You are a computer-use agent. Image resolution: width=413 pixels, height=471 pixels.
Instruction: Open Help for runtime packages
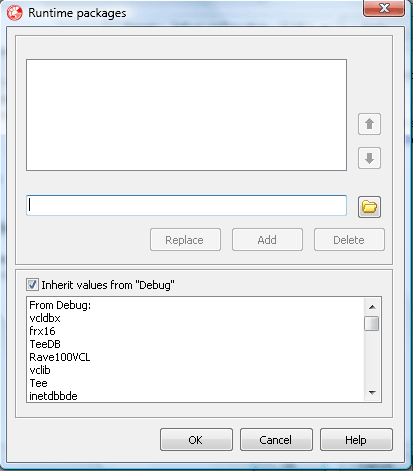pyautogui.click(x=356, y=440)
